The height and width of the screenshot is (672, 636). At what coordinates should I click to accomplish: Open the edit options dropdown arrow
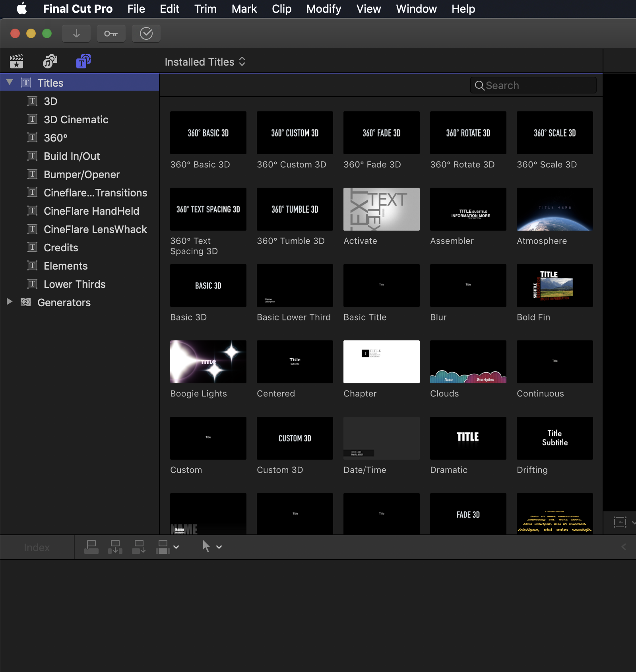(x=176, y=547)
